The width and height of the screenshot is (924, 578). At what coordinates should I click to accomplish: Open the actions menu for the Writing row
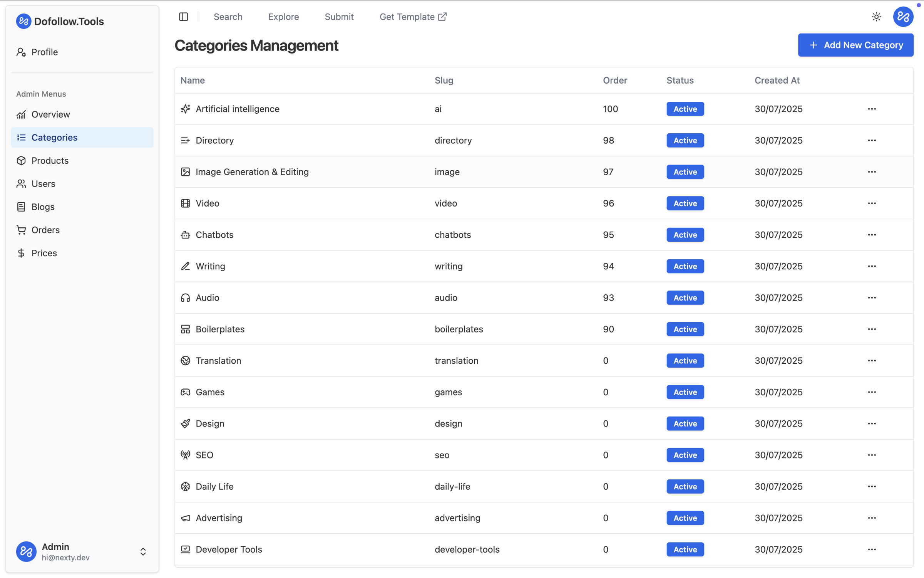click(x=872, y=266)
